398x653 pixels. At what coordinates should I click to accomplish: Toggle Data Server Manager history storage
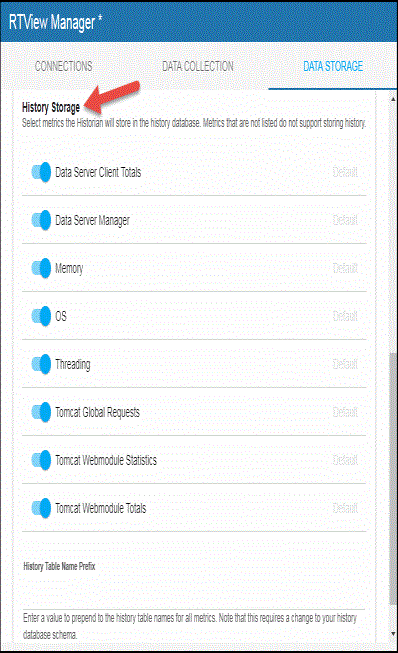coord(41,220)
